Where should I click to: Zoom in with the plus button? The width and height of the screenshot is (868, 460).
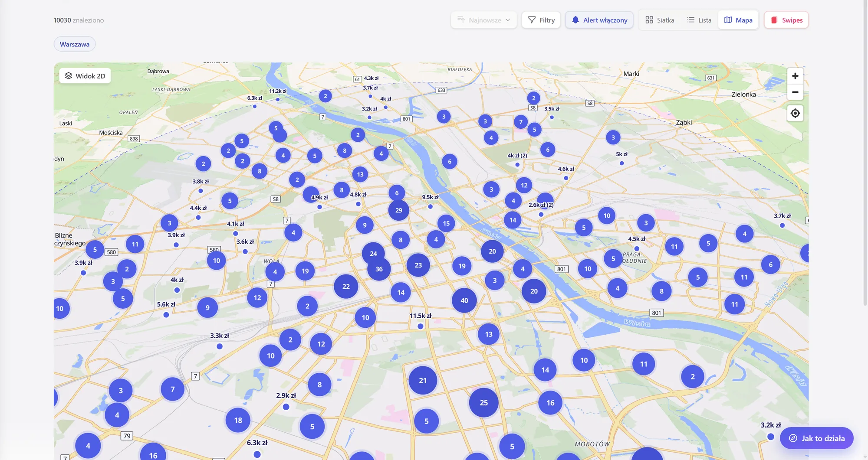(x=795, y=76)
